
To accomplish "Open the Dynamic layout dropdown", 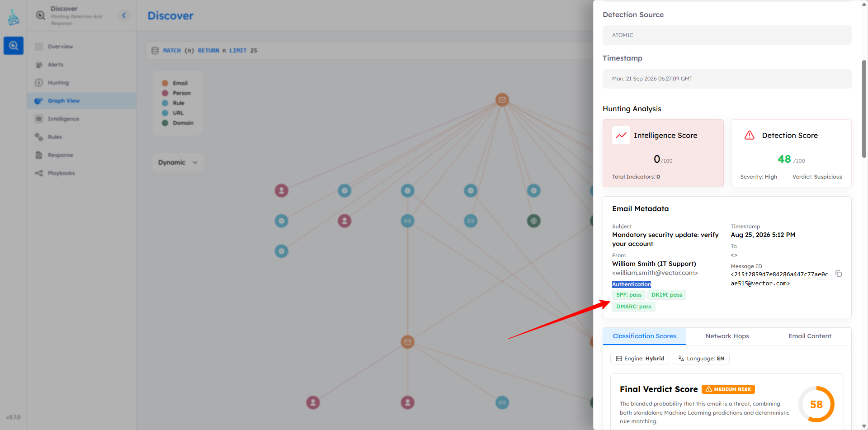I will 178,162.
